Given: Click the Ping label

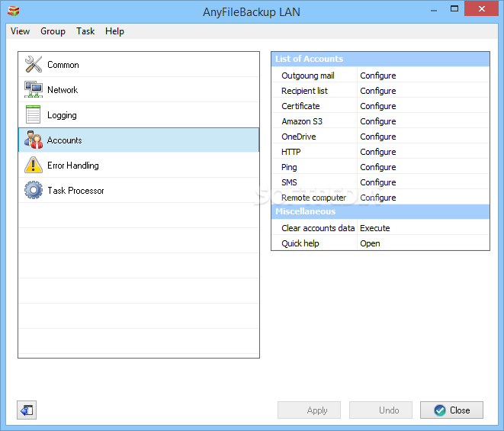Looking at the screenshot, I should [x=289, y=167].
